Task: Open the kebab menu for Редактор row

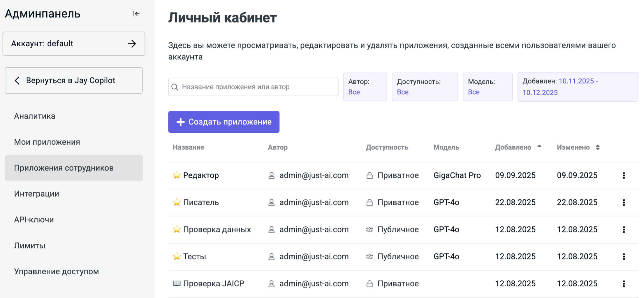Action: pyautogui.click(x=624, y=175)
